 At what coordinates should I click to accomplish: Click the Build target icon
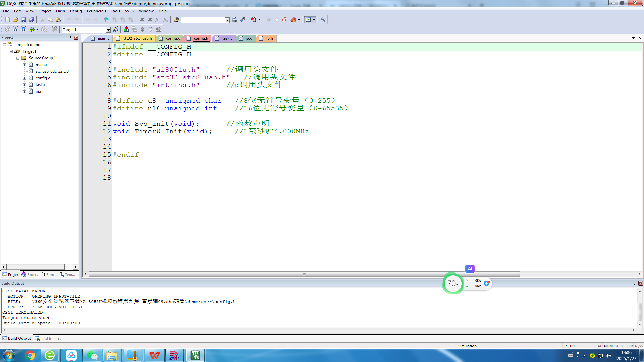(15, 29)
